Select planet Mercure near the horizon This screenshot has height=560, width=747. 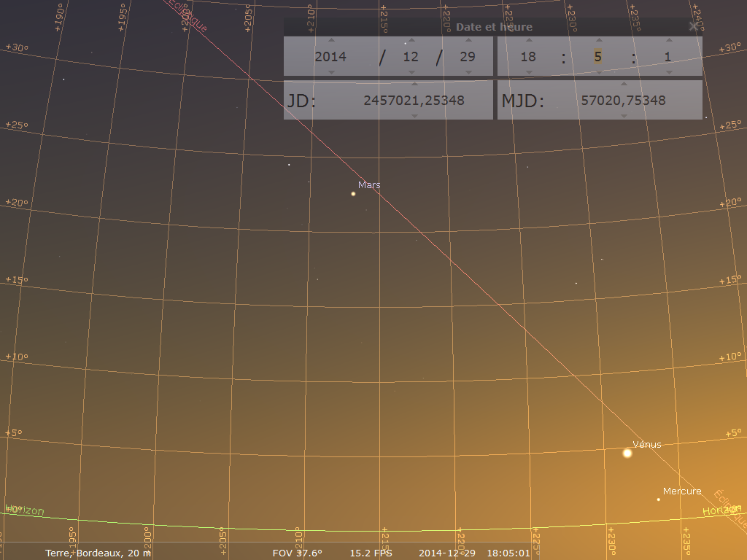coord(659,499)
